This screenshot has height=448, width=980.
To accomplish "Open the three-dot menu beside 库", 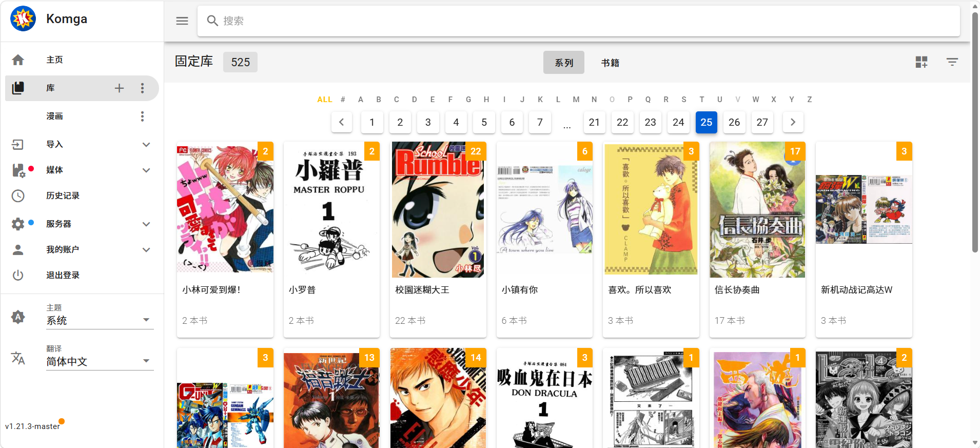I will [142, 88].
